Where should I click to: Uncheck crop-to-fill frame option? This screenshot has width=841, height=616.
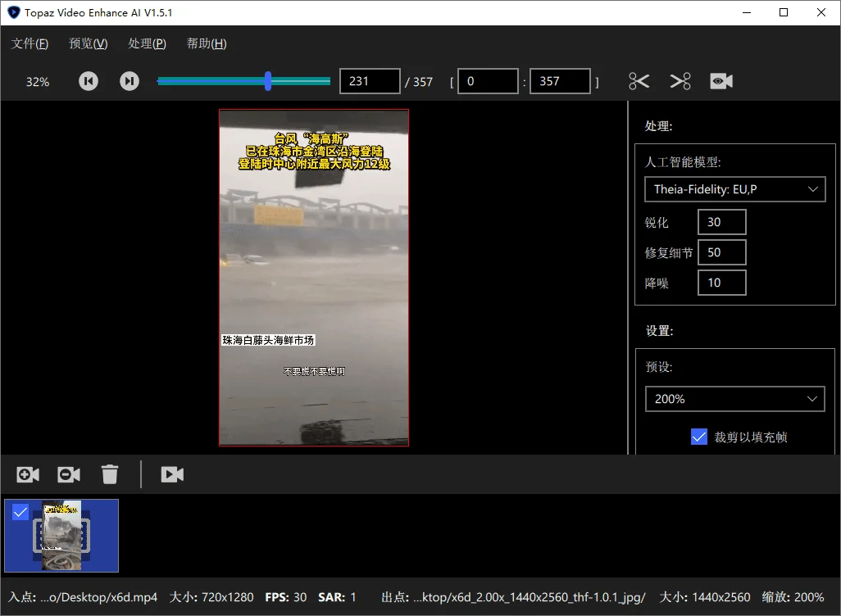pyautogui.click(x=698, y=437)
